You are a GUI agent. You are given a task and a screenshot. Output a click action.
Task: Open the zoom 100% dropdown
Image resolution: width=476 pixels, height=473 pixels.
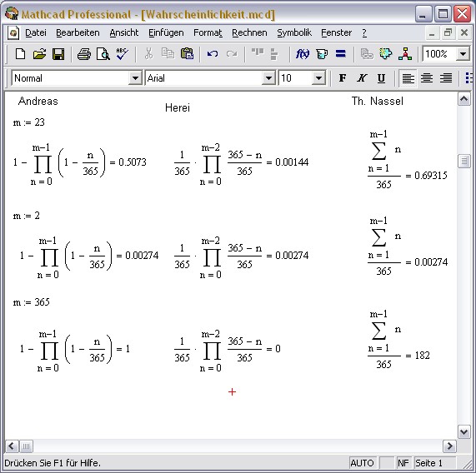pos(463,54)
